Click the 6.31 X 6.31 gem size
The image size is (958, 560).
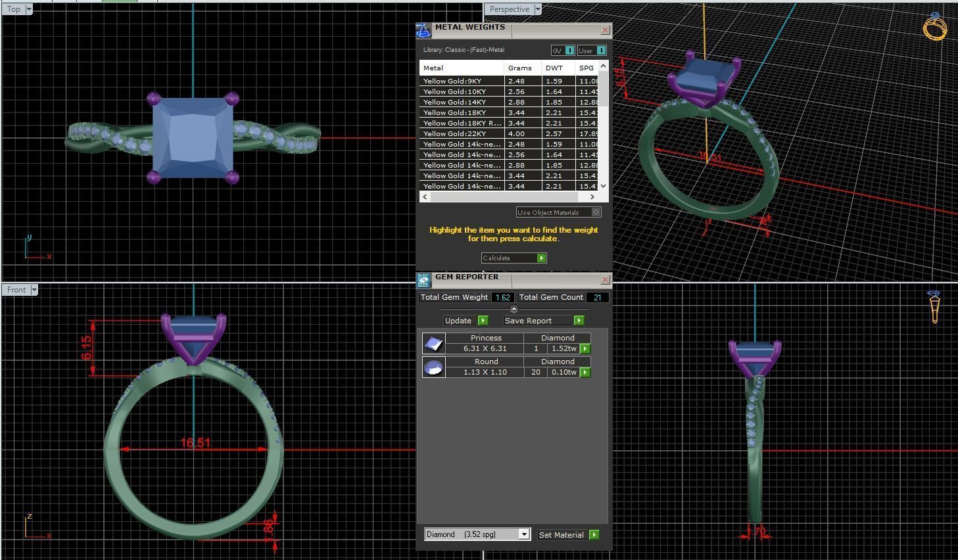tap(485, 348)
